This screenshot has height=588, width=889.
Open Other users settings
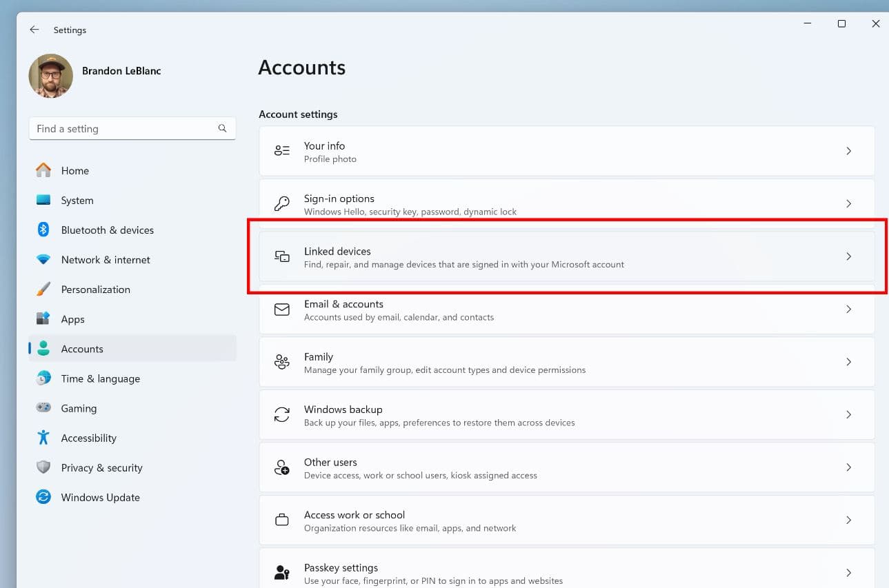pyautogui.click(x=567, y=467)
